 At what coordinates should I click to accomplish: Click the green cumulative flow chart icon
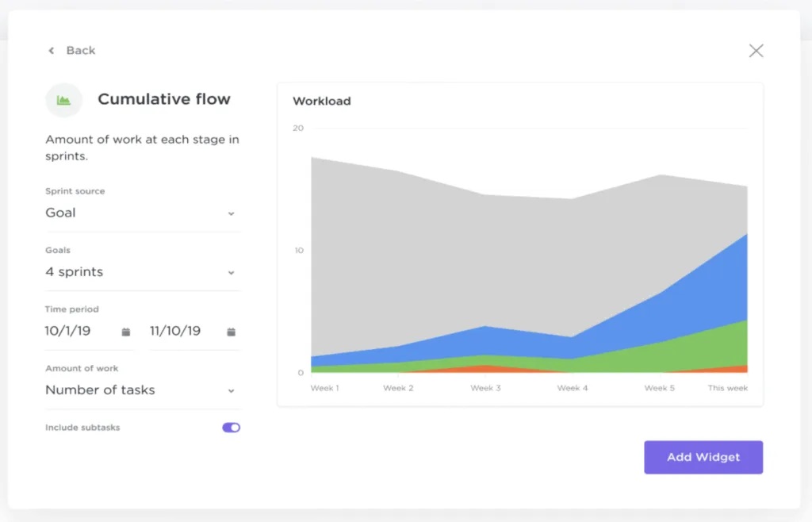[63, 100]
